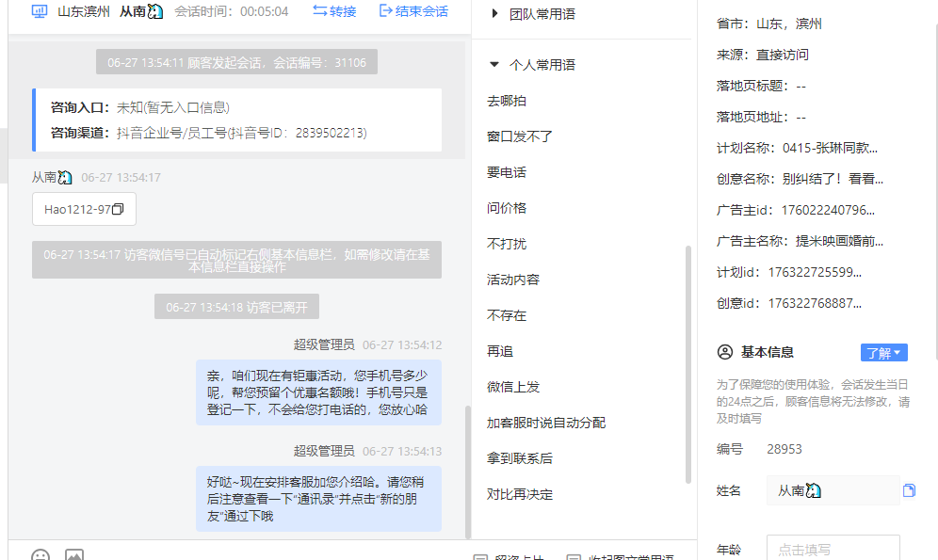Screen dimensions: 938x560
Task: Click the session notice with 会话编号 31106
Action: tap(237, 62)
